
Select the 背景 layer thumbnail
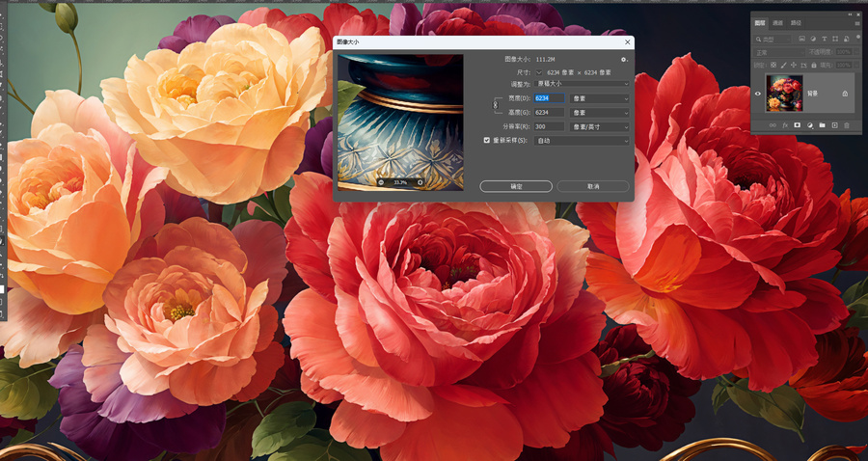[784, 93]
